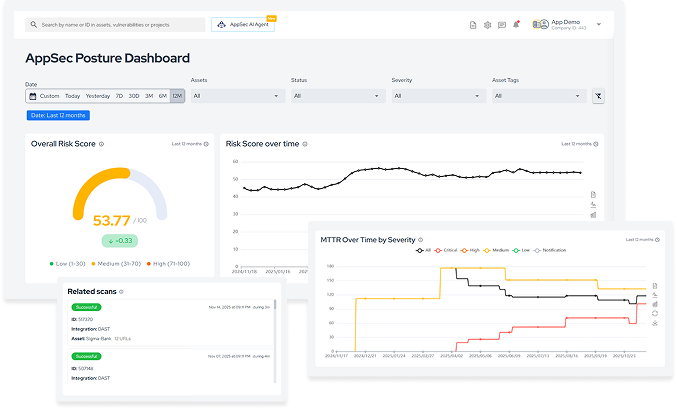Click Successful badge of scan 507148
This screenshot has height=410, width=677.
pyautogui.click(x=86, y=356)
